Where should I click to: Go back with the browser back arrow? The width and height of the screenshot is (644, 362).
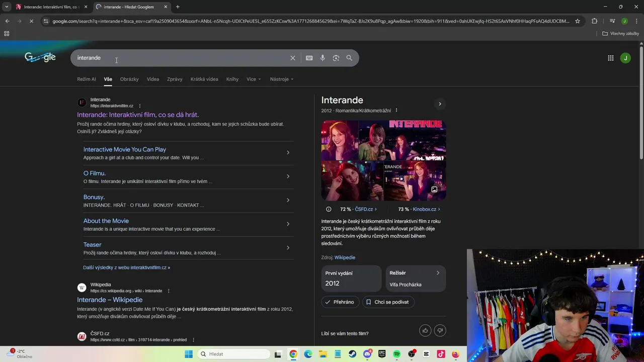click(7, 21)
